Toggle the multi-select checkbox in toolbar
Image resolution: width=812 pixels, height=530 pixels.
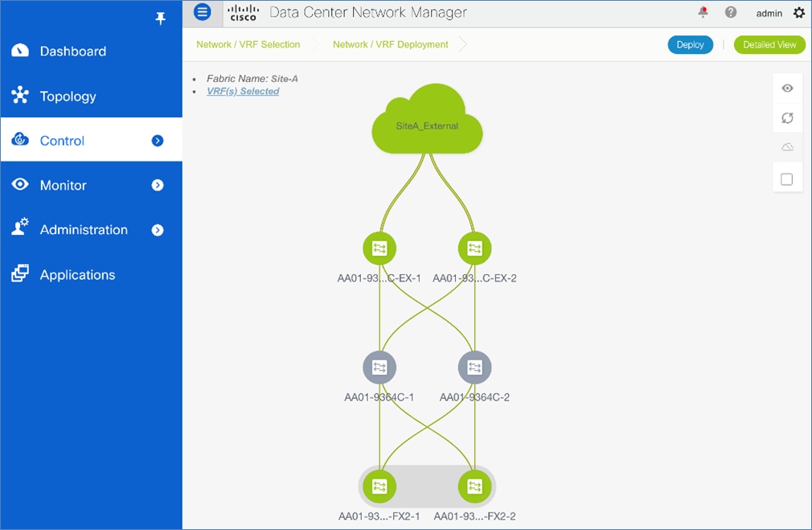786,179
